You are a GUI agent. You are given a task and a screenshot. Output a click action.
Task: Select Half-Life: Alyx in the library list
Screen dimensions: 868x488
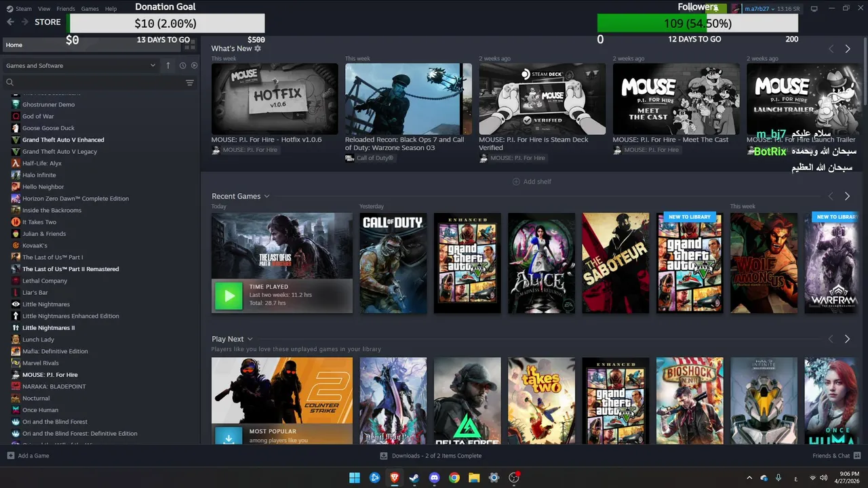pyautogui.click(x=42, y=163)
